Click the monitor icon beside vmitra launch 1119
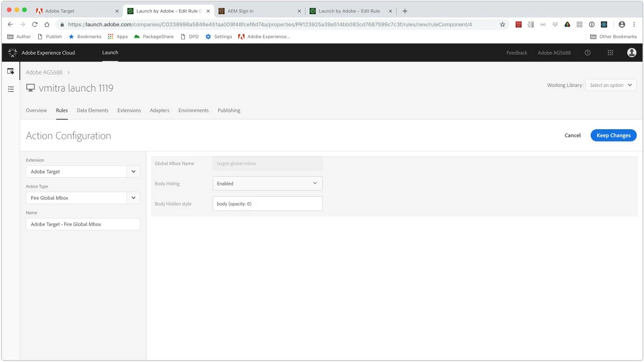Viewport: 644px width, 362px height. click(x=30, y=88)
